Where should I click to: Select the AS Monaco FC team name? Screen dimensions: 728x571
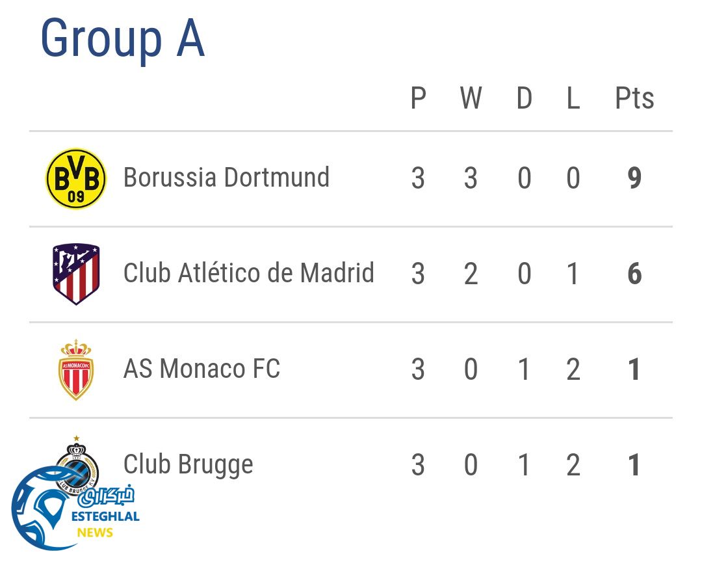tap(201, 369)
